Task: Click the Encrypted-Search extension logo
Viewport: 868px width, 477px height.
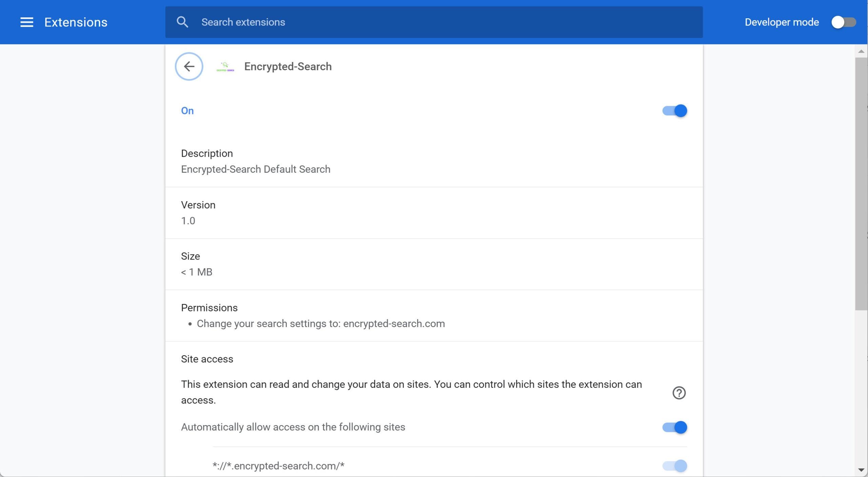Action: pos(225,66)
